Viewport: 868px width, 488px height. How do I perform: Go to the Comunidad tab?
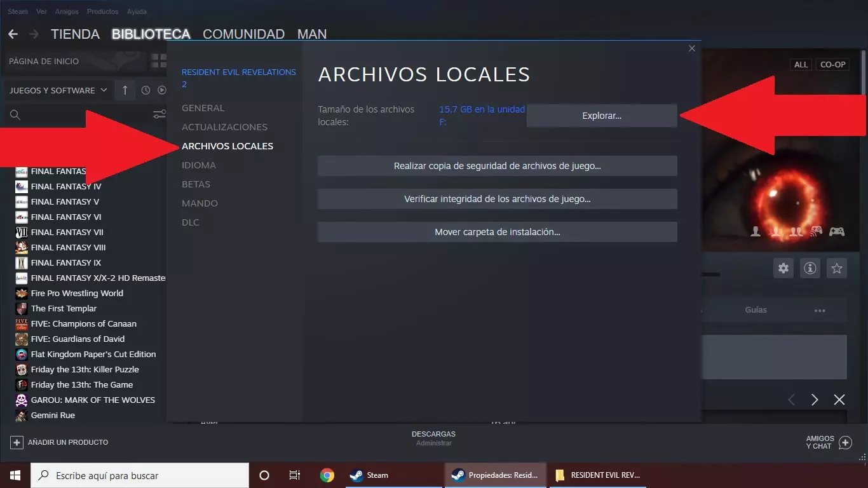tap(243, 34)
